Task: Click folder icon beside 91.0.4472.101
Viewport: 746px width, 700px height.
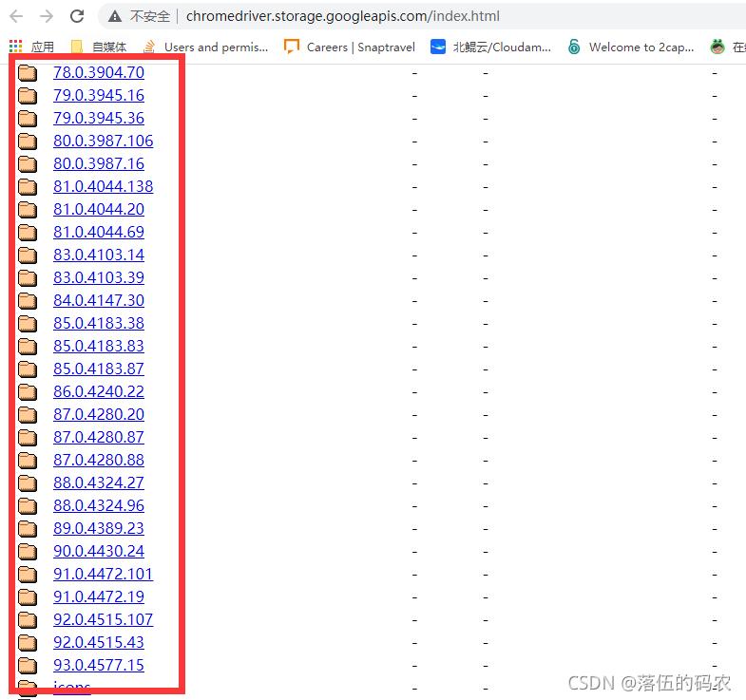Action: pos(28,576)
